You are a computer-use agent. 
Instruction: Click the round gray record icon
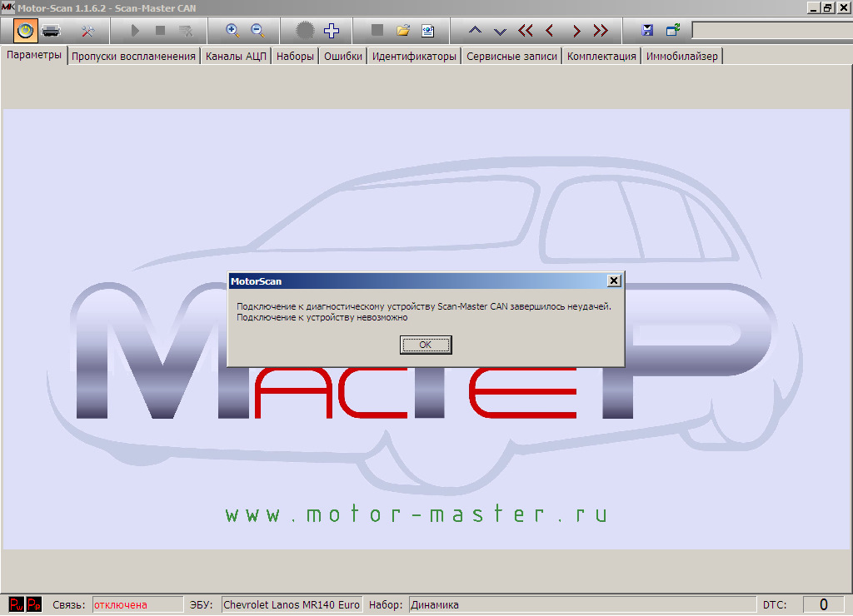pos(305,31)
